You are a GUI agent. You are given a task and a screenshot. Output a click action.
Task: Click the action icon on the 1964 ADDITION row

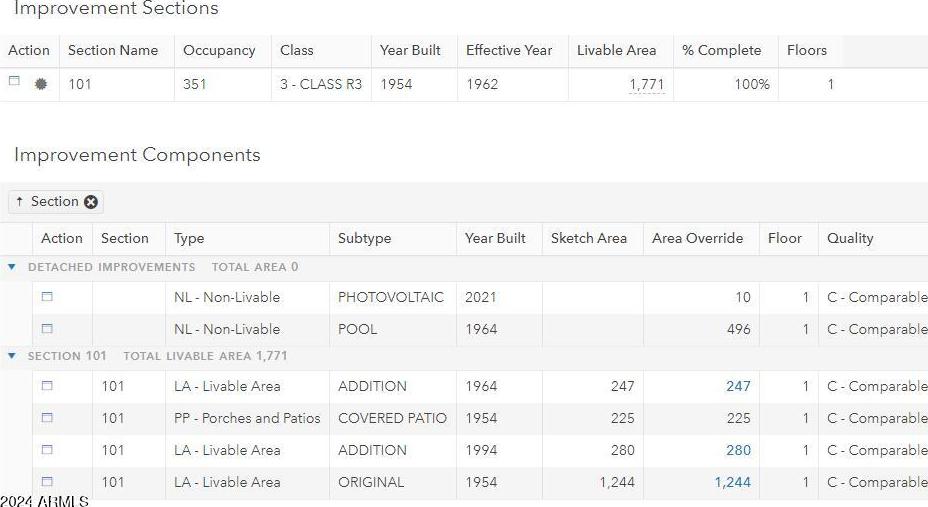coord(47,386)
